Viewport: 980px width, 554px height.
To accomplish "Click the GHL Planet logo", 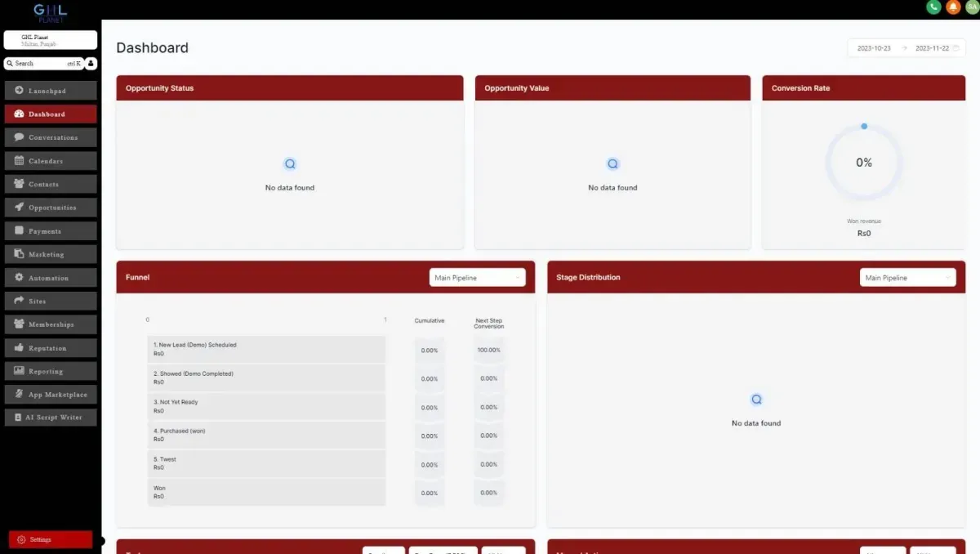I will [x=50, y=11].
